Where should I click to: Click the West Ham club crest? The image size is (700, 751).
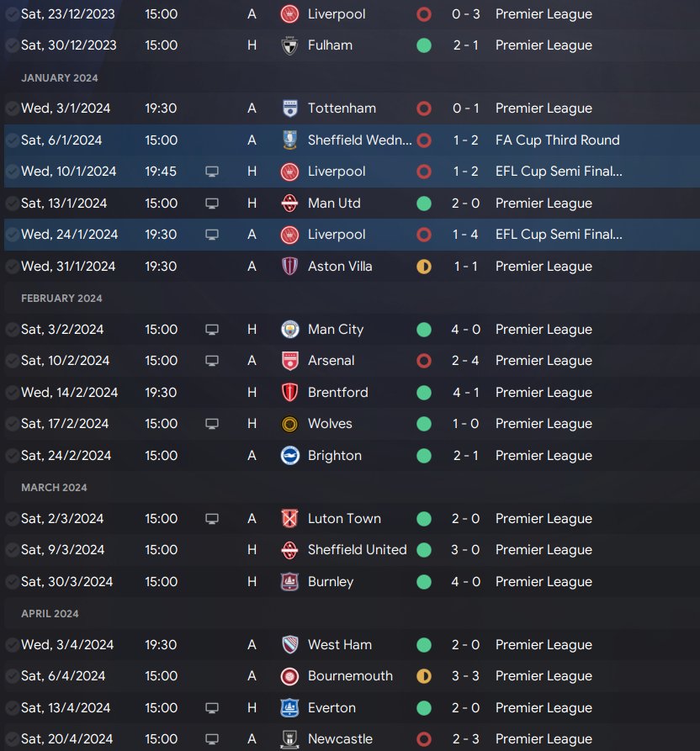click(290, 644)
